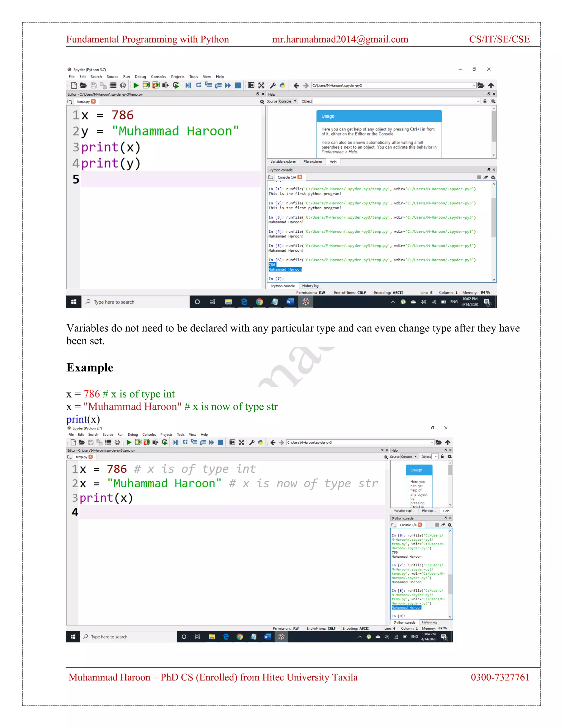Click parent directory up arrow, upper Spyder
The height and width of the screenshot is (728, 563).
point(491,85)
